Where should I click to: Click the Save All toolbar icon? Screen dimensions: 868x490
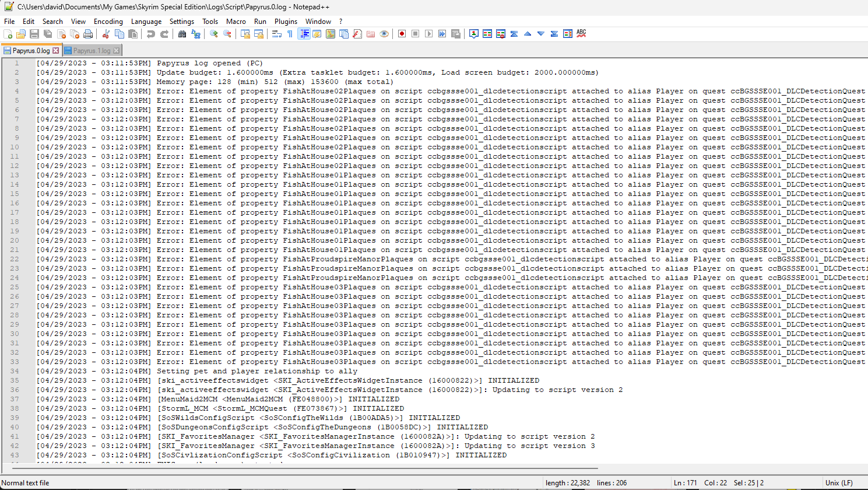coord(48,34)
